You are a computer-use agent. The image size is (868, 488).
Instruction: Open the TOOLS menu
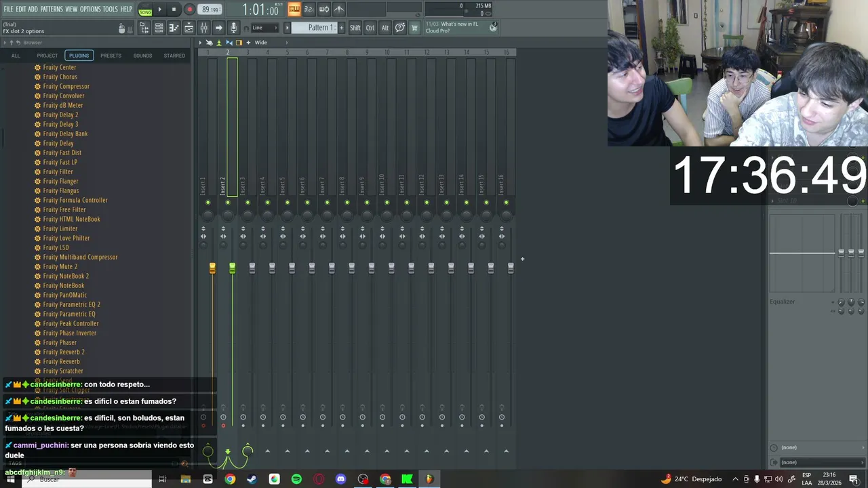coord(111,9)
